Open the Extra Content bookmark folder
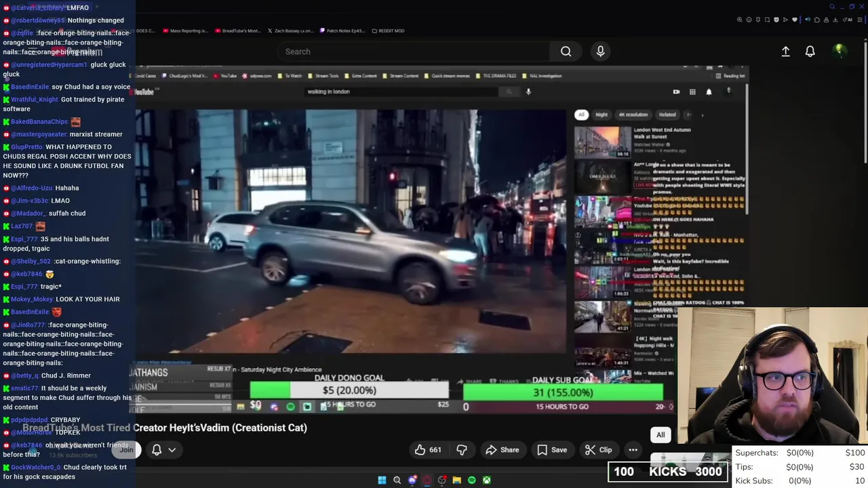The image size is (868, 488). 361,76
